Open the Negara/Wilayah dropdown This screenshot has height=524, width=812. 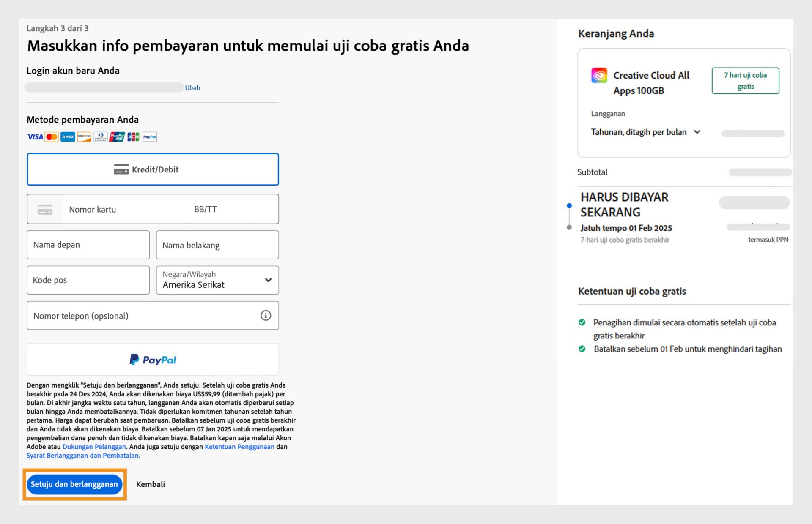coord(217,280)
